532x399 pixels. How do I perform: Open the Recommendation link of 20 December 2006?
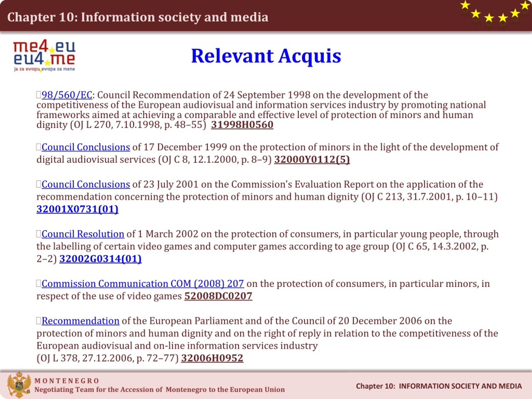click(80, 321)
